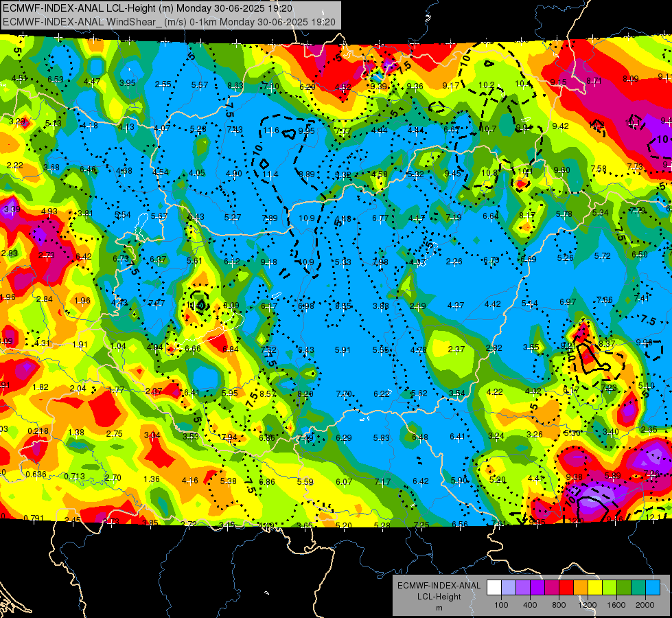Click grid point value 5.14
The image size is (672, 618).
click(529, 304)
